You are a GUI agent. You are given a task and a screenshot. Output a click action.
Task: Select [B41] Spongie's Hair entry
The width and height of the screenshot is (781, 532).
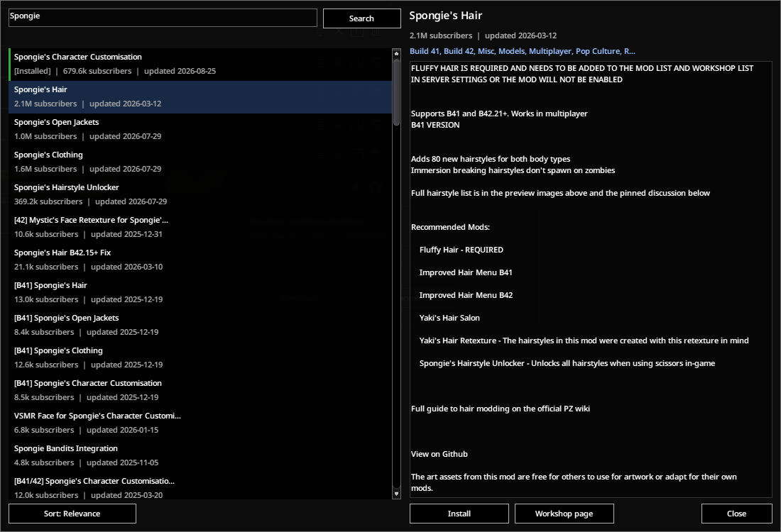click(200, 293)
